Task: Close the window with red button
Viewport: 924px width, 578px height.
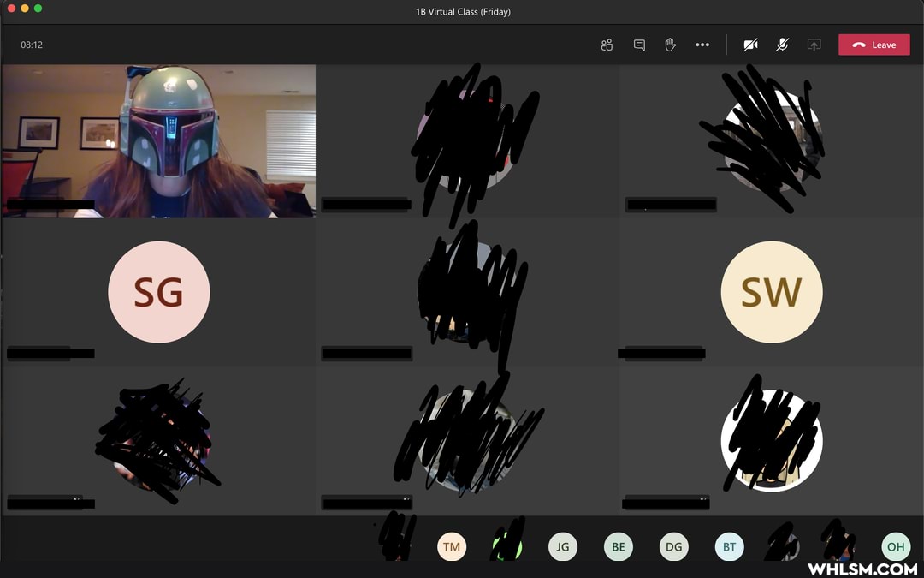Action: (10, 9)
